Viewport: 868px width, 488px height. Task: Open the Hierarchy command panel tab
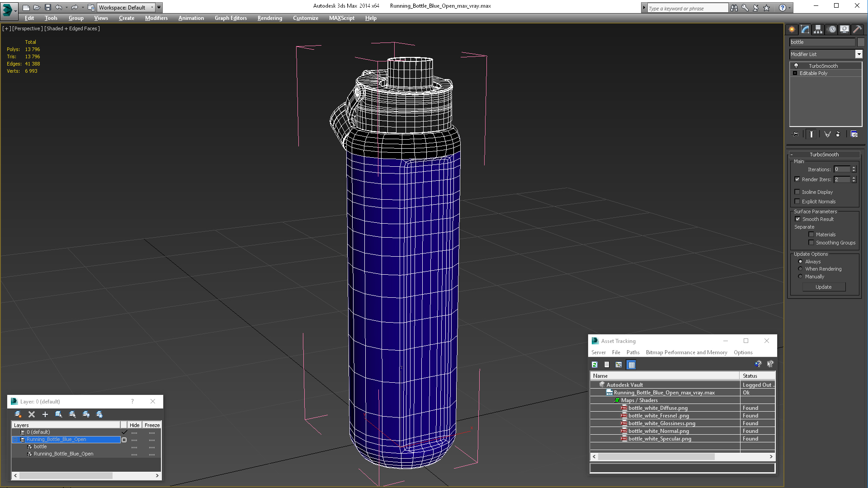click(x=818, y=29)
